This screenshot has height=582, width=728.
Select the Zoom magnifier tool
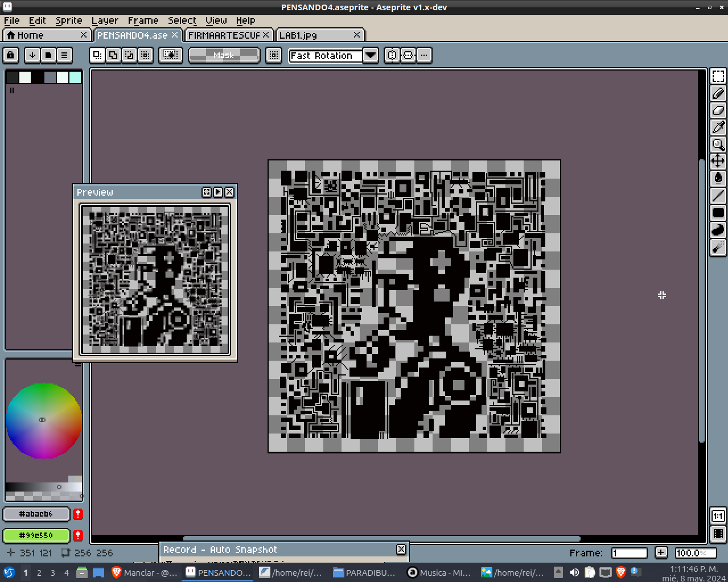(x=718, y=145)
